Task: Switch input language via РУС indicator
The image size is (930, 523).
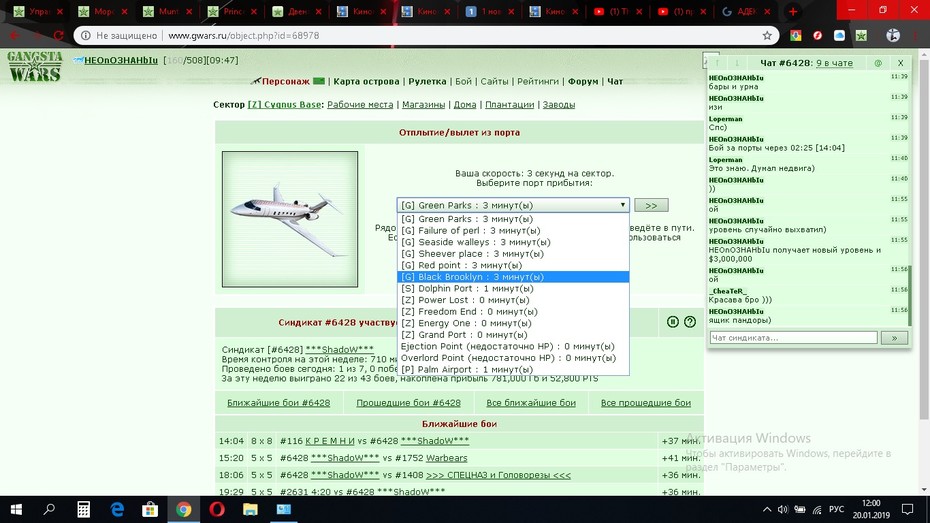Action: [x=836, y=509]
